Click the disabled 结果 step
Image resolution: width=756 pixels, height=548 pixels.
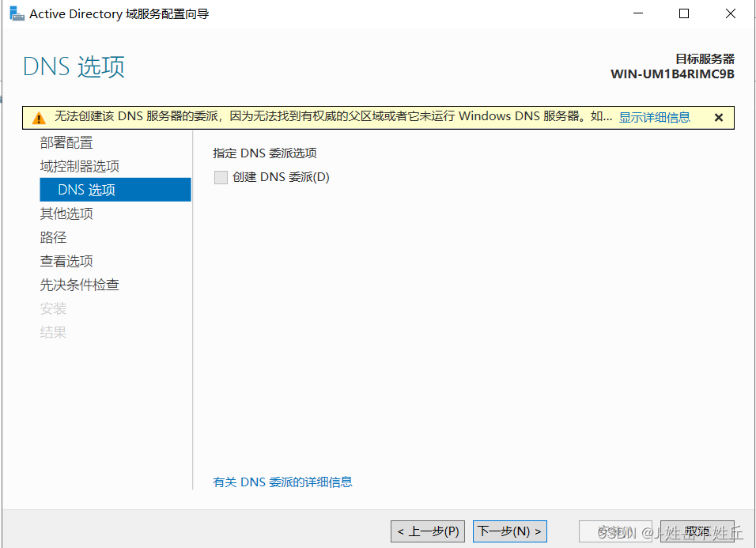point(53,332)
